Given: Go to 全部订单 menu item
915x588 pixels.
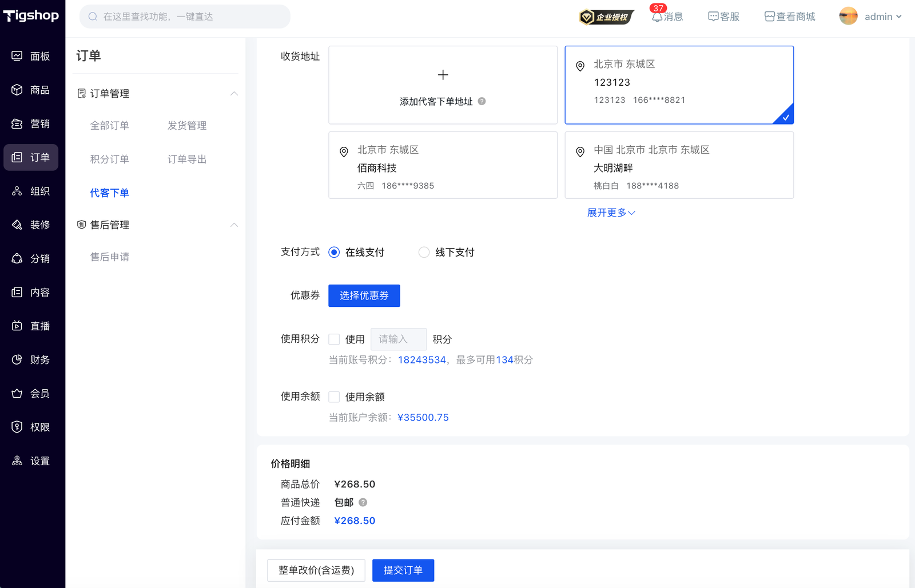Looking at the screenshot, I should coord(109,125).
